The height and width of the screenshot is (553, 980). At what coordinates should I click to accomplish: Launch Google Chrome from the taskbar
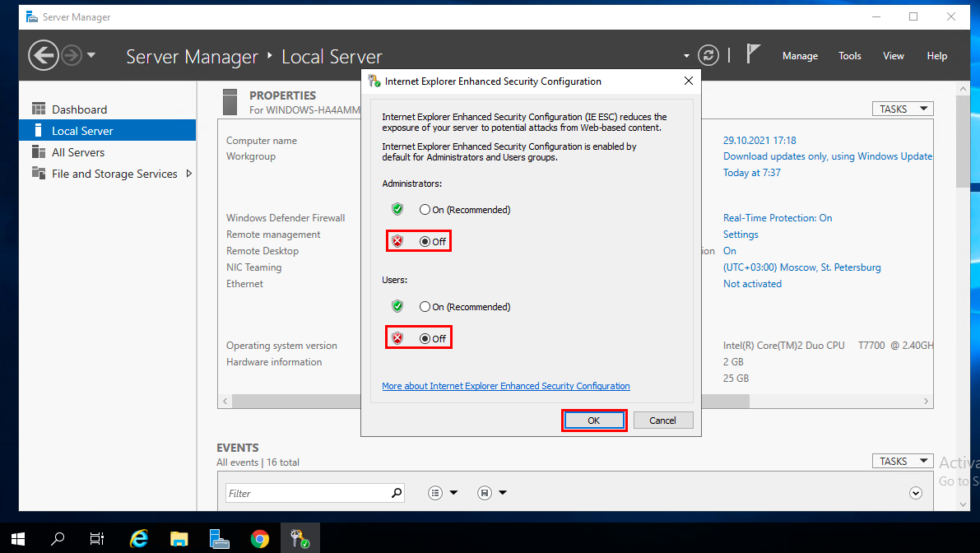[x=260, y=538]
